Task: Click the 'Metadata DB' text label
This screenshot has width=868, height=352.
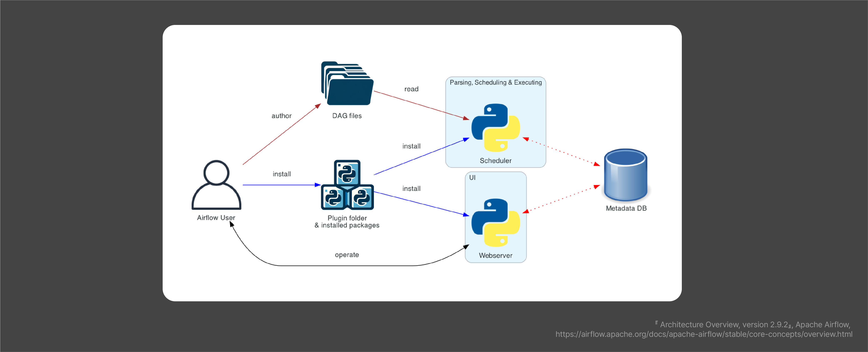Action: (626, 208)
